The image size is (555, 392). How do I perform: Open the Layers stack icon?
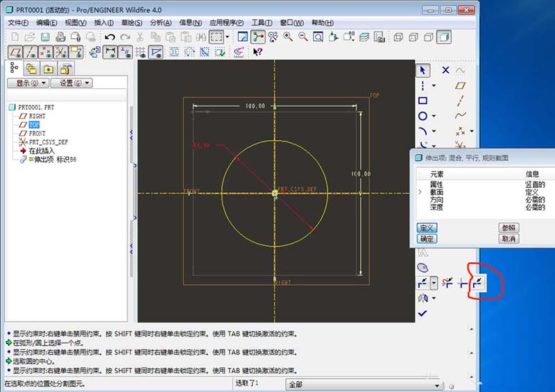364,37
